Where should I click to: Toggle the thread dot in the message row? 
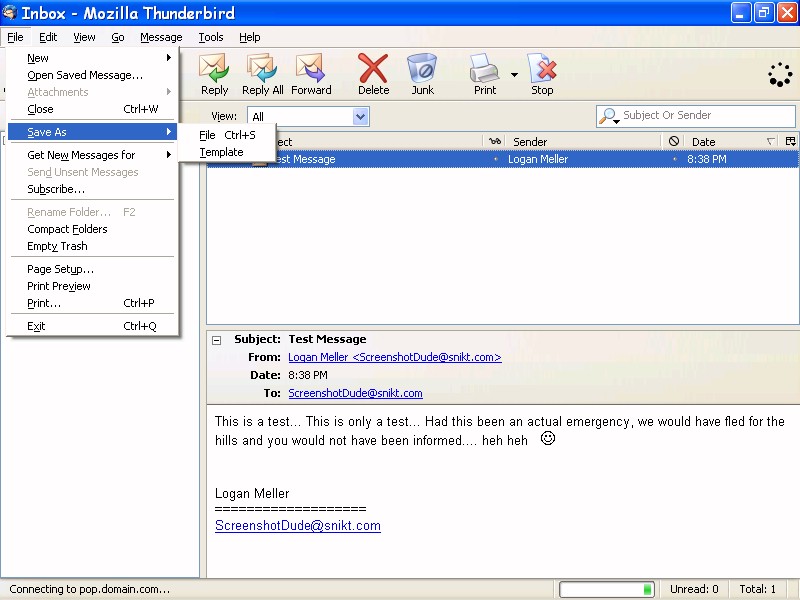495,159
